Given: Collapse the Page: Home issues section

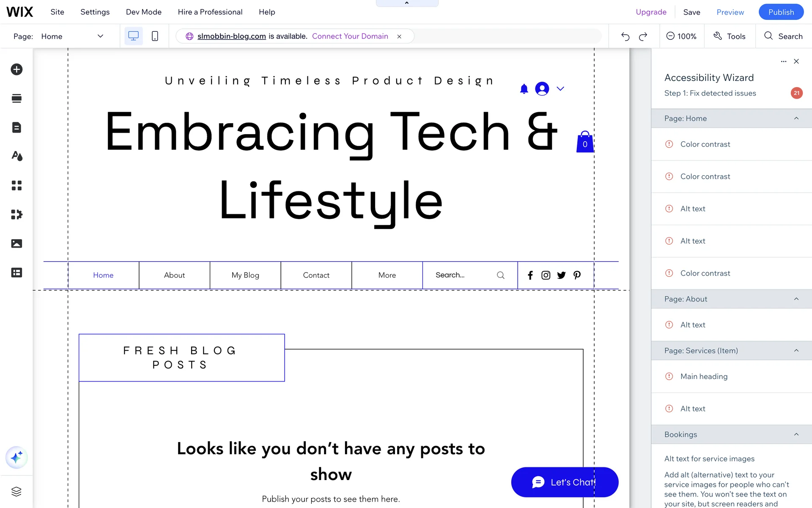Looking at the screenshot, I should 796,119.
